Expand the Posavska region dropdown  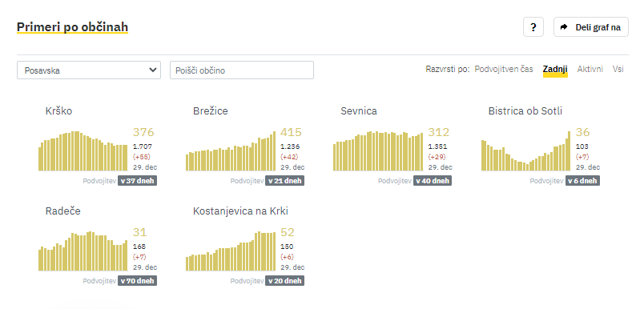(x=89, y=70)
